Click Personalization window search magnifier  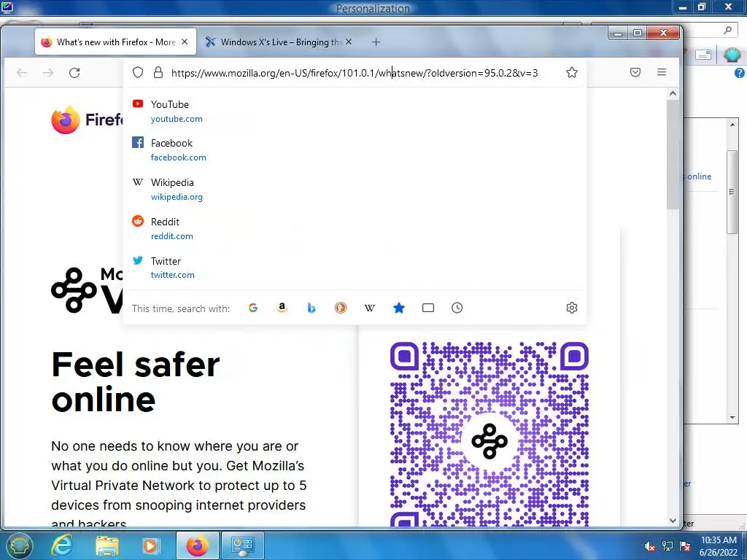(727, 30)
